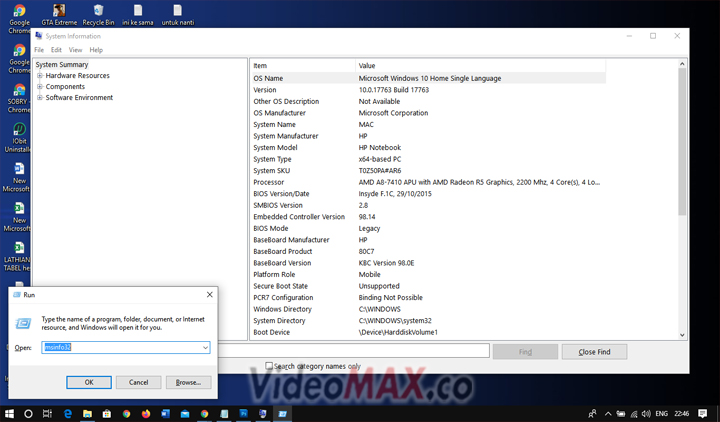The image size is (720, 422).
Task: Open Action Center notifications icon
Action: (x=702, y=414)
